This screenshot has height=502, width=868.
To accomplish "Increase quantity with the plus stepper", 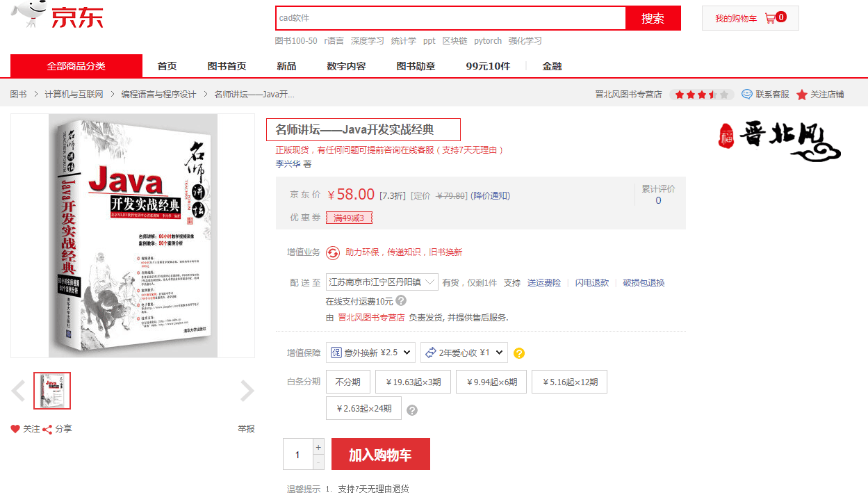I will point(318,446).
